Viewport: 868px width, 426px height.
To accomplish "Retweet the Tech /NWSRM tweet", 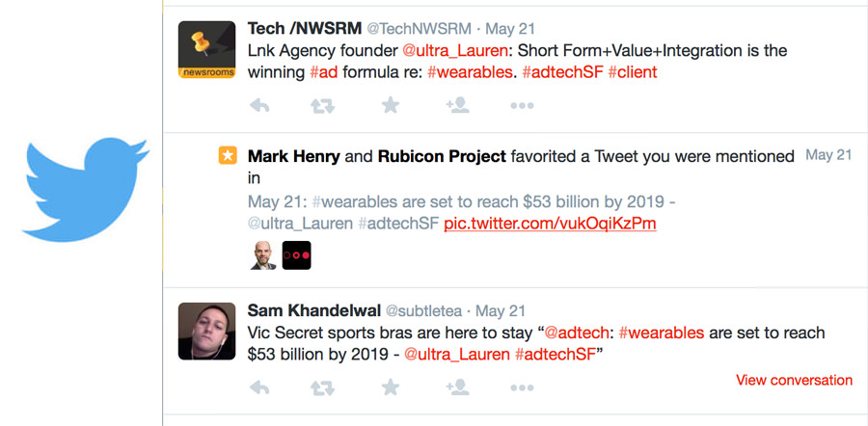I will tap(323, 106).
